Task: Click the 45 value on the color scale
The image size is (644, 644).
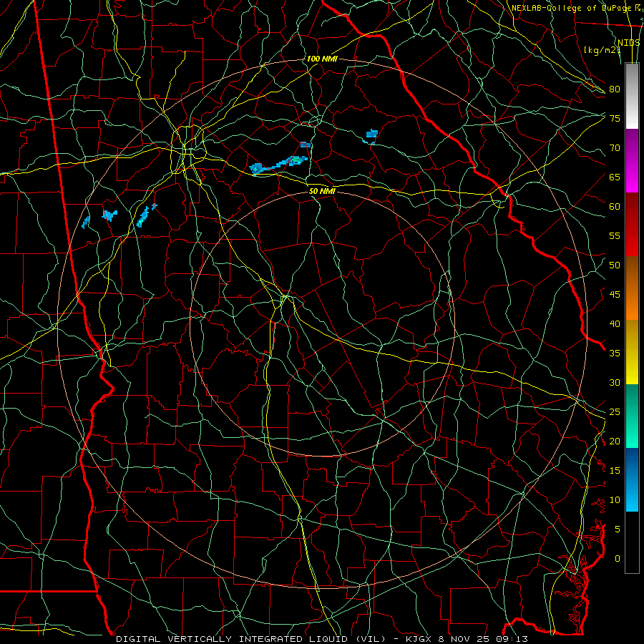Action: 615,295
